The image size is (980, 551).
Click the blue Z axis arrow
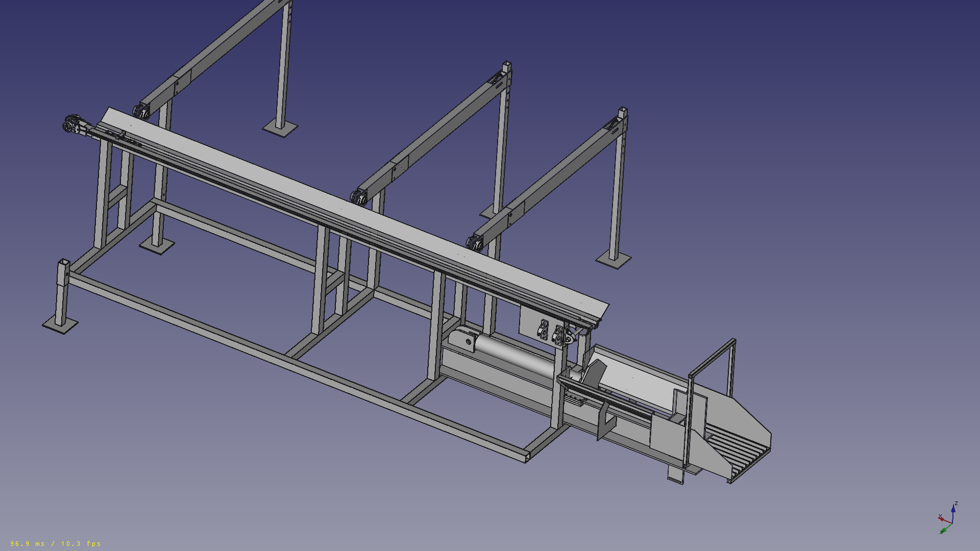[953, 510]
